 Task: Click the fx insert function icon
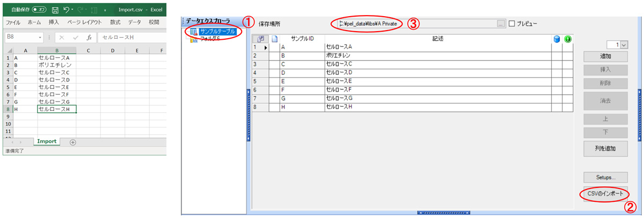(90, 38)
